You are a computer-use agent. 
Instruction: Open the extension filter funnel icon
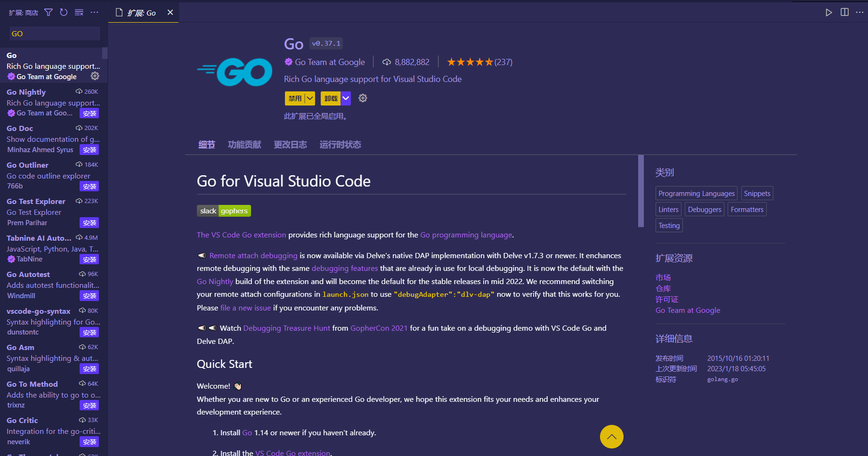pos(49,12)
